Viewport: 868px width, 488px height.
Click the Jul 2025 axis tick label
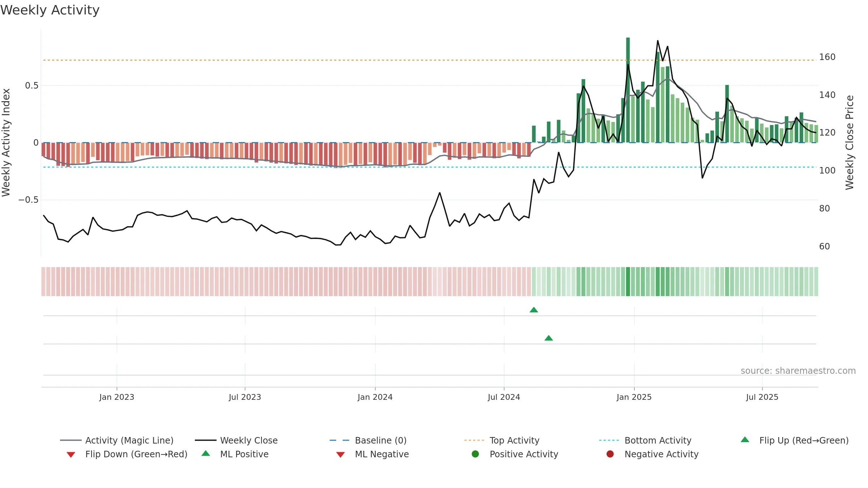[762, 397]
